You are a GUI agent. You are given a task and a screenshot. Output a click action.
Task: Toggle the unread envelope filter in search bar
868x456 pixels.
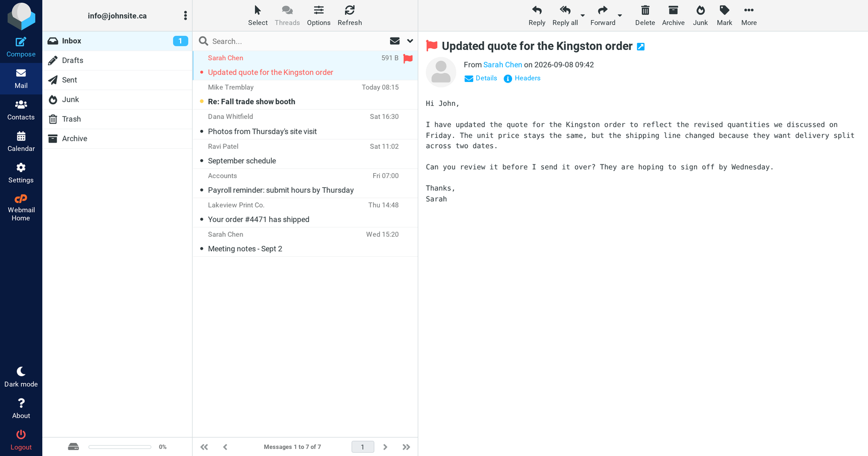tap(395, 41)
